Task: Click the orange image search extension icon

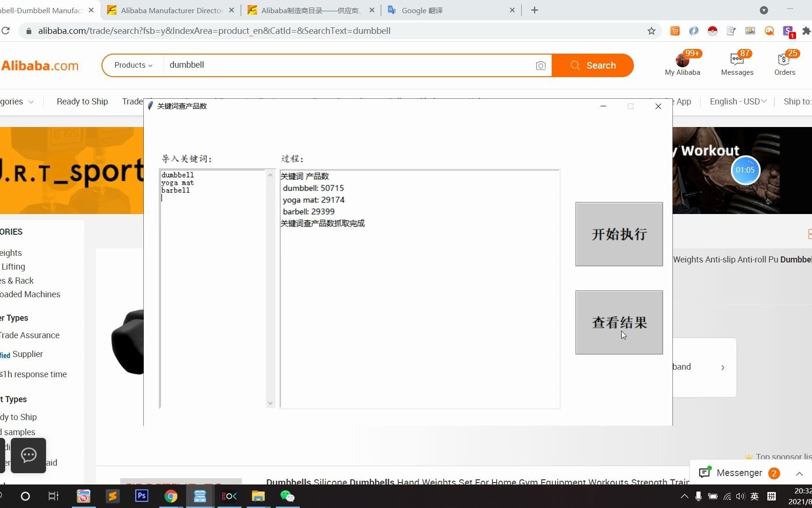Action: (769, 31)
